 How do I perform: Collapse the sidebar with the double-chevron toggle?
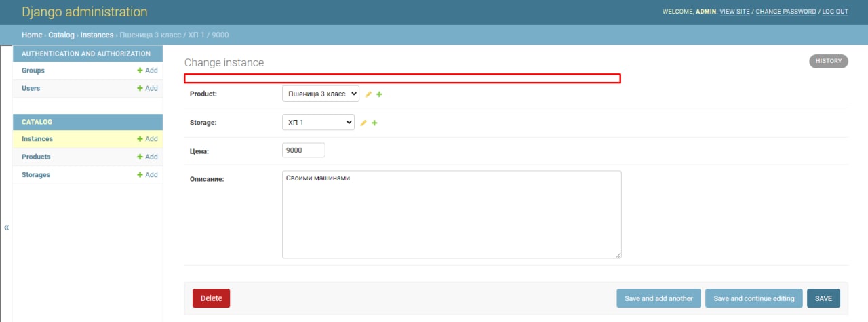pos(7,228)
